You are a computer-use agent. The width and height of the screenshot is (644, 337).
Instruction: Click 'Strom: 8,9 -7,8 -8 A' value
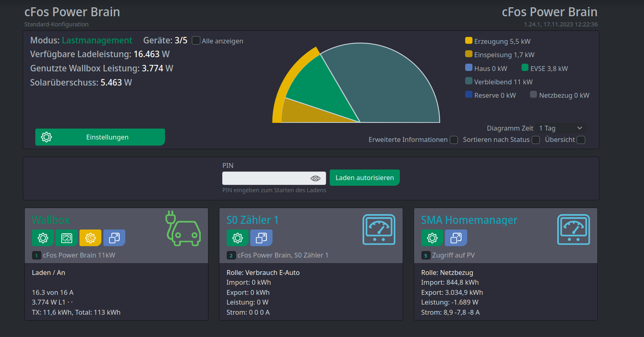[451, 312]
